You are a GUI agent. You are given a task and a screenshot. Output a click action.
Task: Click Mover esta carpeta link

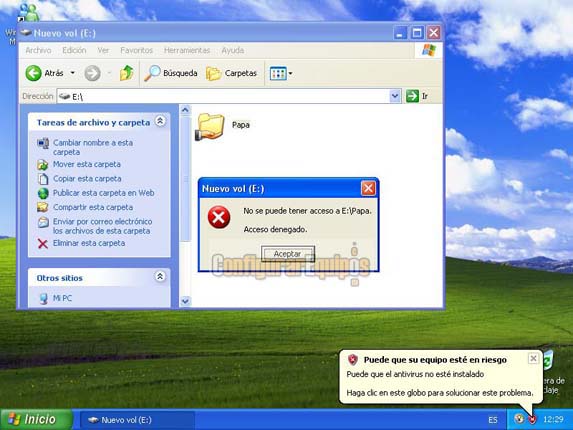point(87,164)
